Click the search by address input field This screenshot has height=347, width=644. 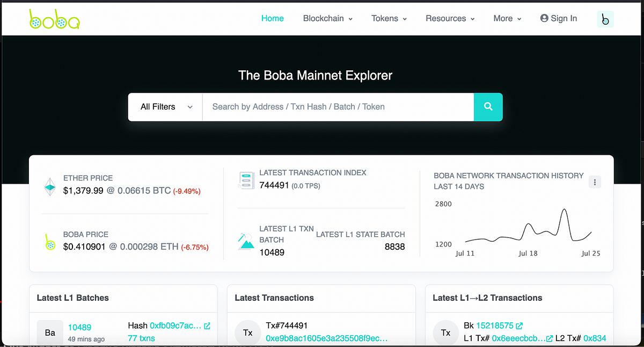[338, 107]
